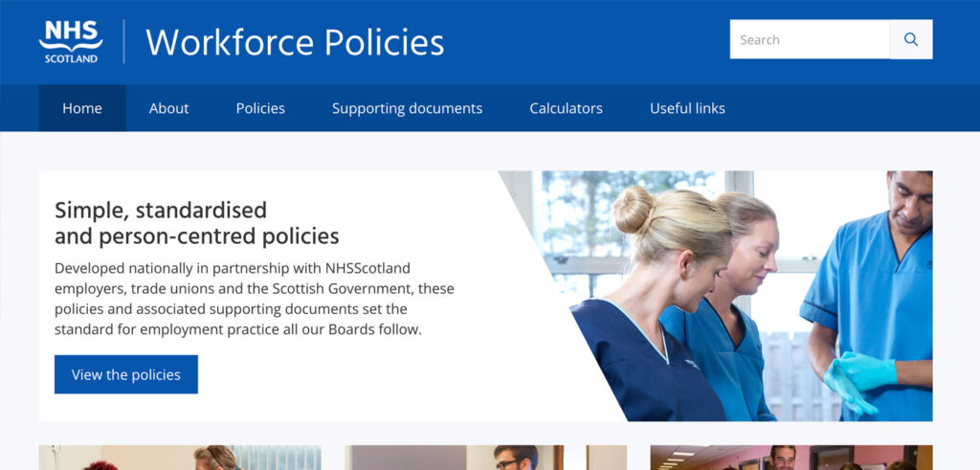Click the paragraph starting 'Developed nationally in partnership'
This screenshot has width=980, height=470.
[254, 297]
